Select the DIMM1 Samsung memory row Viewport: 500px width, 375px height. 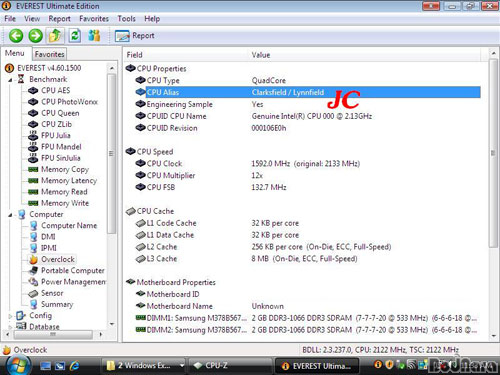(x=303, y=318)
